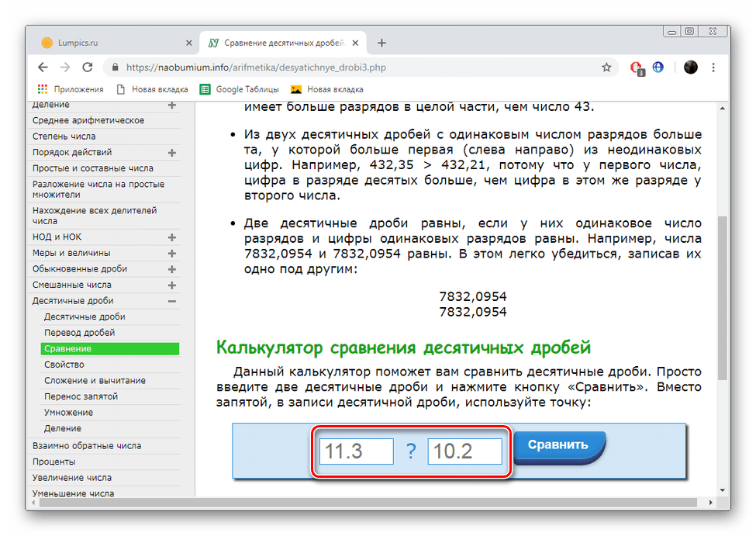The height and width of the screenshot is (536, 756).
Task: Expand Меры и величины plus sign
Action: (x=171, y=254)
